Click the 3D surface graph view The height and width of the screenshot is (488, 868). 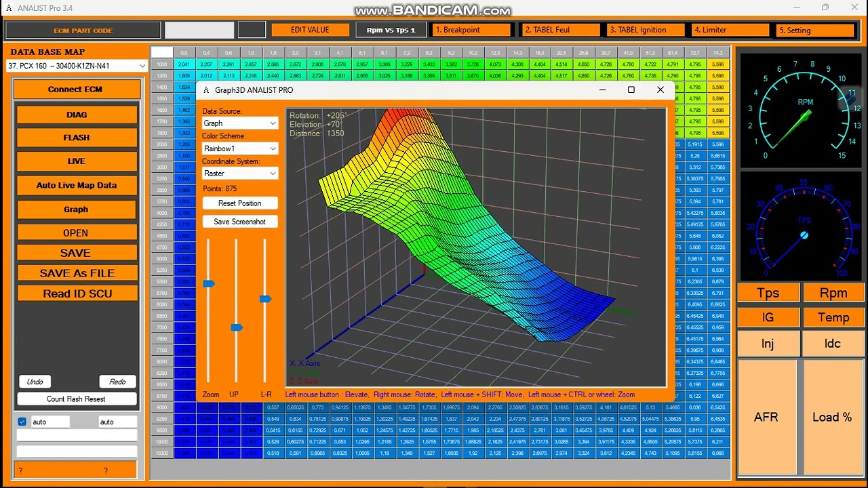click(476, 247)
